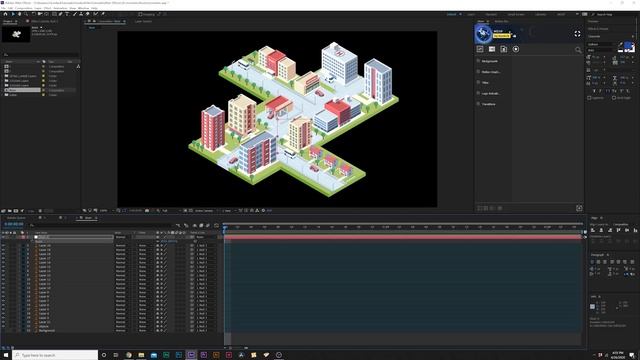Go to the Home screen icon
This screenshot has height=360, width=640.
pos(5,14)
